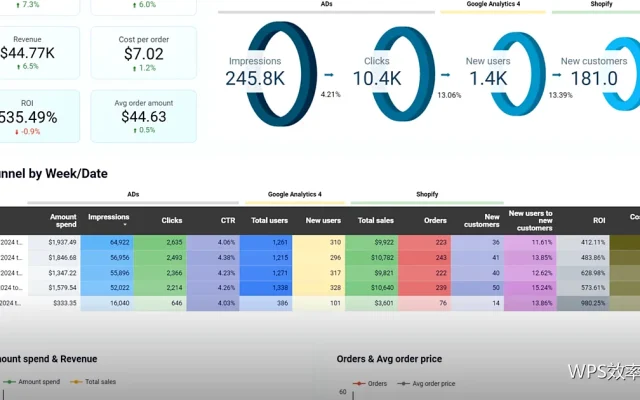This screenshot has width=640, height=400.
Task: Sort table by CTR column header
Action: [228, 220]
